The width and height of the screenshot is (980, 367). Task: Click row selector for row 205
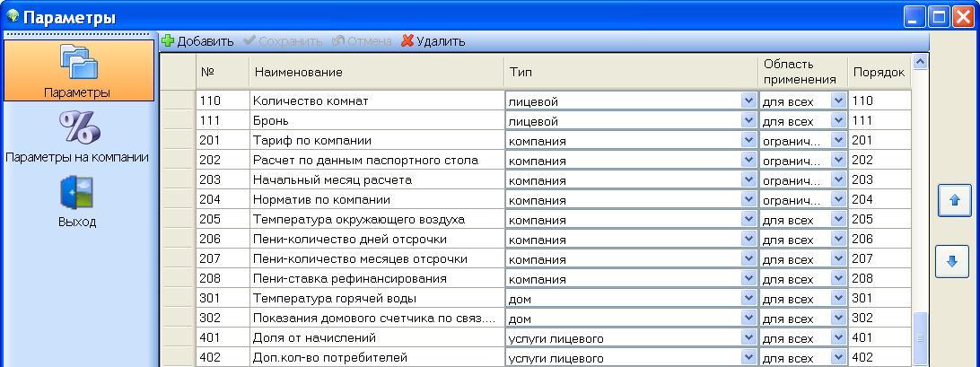[x=178, y=220]
